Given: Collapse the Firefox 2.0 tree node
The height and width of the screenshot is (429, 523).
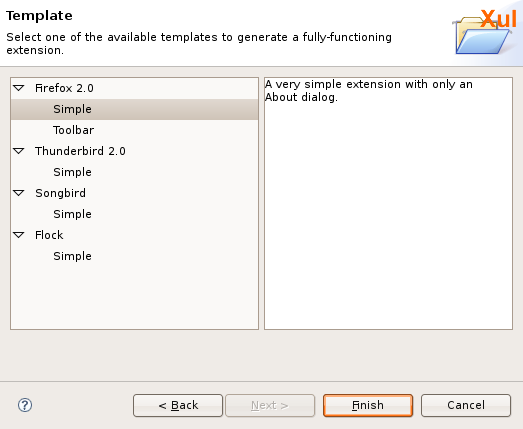Looking at the screenshot, I should click(19, 88).
